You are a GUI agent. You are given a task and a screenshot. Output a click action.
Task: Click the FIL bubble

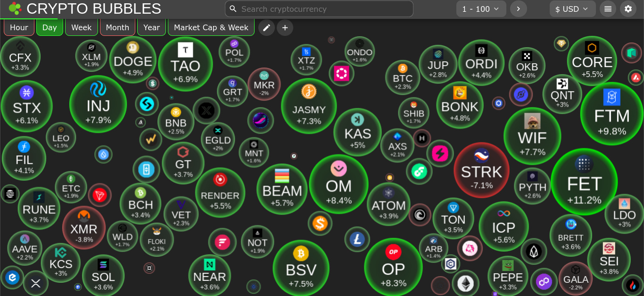(24, 158)
